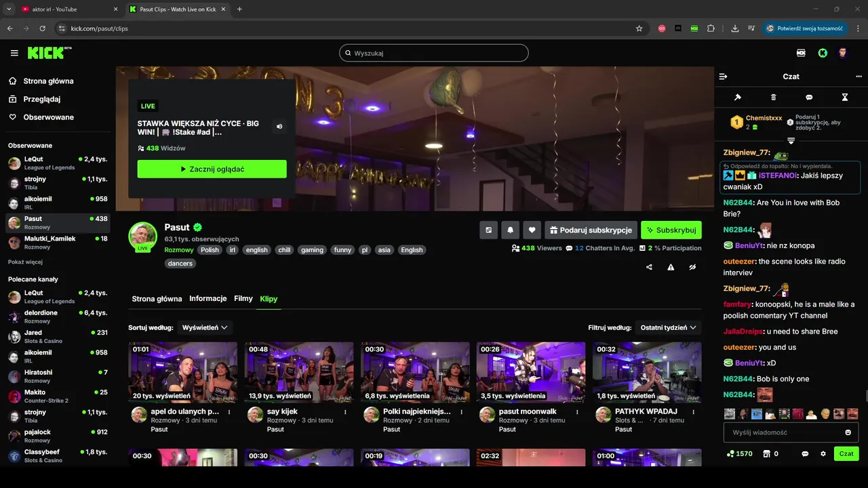Open the tab search dropdown arrow
The width and height of the screenshot is (868, 488).
[9, 9]
